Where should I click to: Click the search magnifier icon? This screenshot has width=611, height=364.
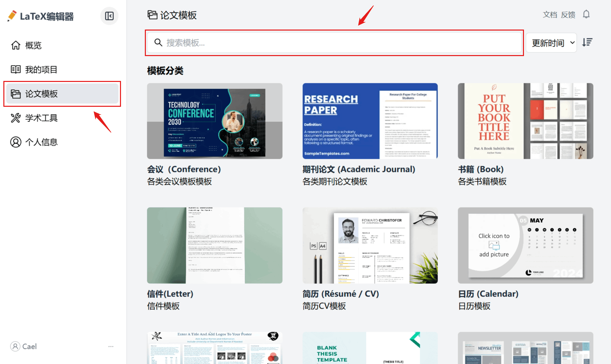click(158, 42)
